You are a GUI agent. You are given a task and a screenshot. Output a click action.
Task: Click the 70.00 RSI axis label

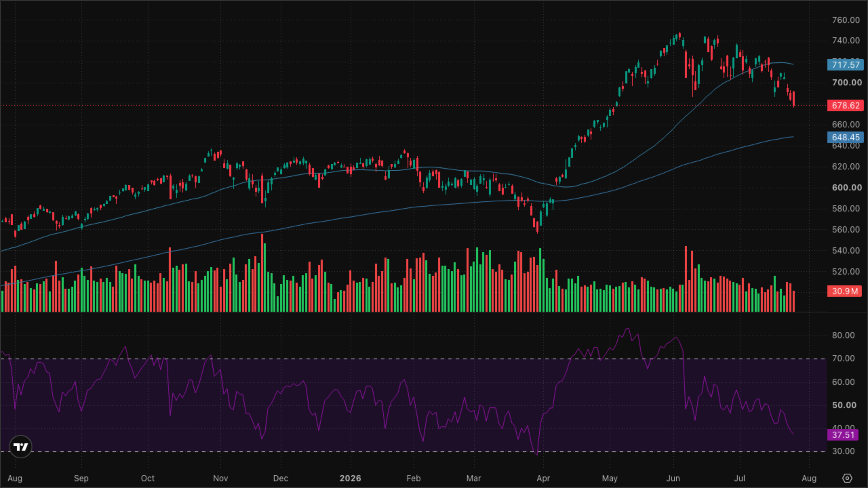pos(843,359)
